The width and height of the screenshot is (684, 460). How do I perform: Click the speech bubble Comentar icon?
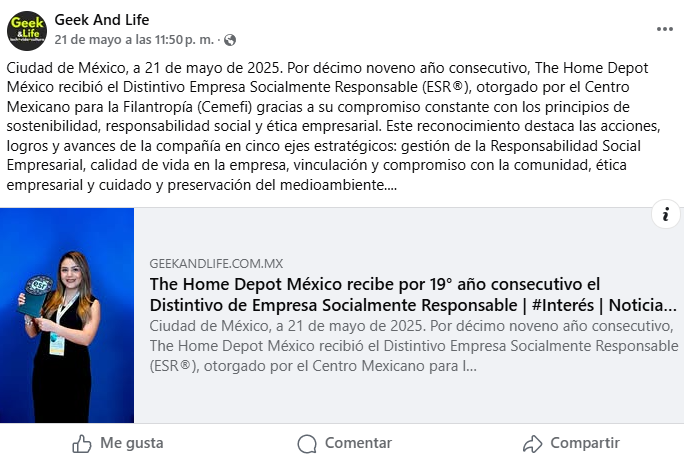click(x=307, y=444)
